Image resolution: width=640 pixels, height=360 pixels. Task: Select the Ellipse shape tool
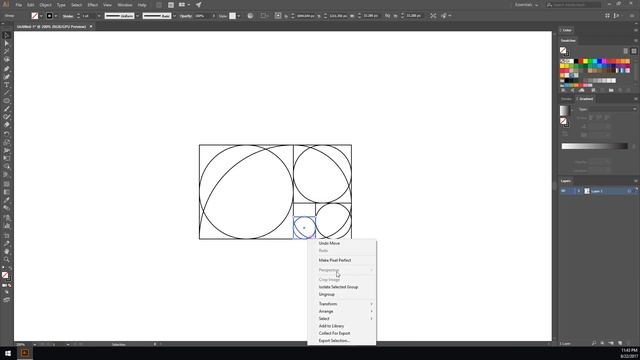(6, 101)
